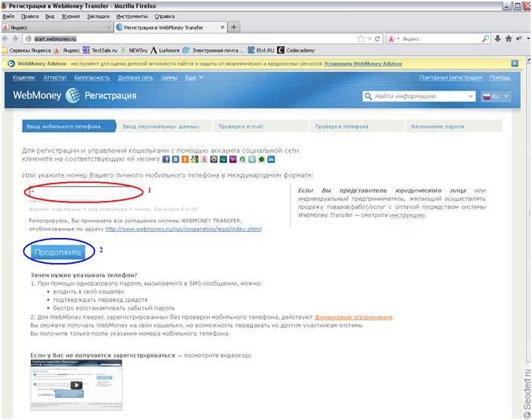This screenshot has width=532, height=420.
Task: Open the TextSale.ru bookmark
Action: point(100,51)
